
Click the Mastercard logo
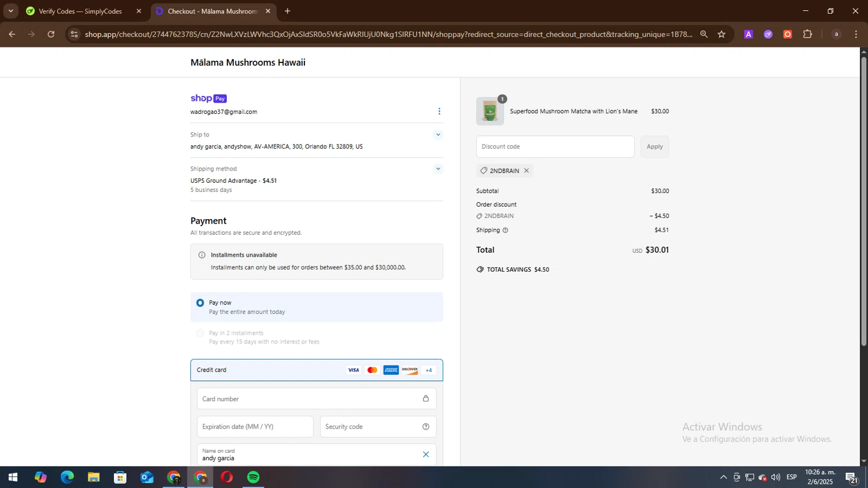coord(372,370)
